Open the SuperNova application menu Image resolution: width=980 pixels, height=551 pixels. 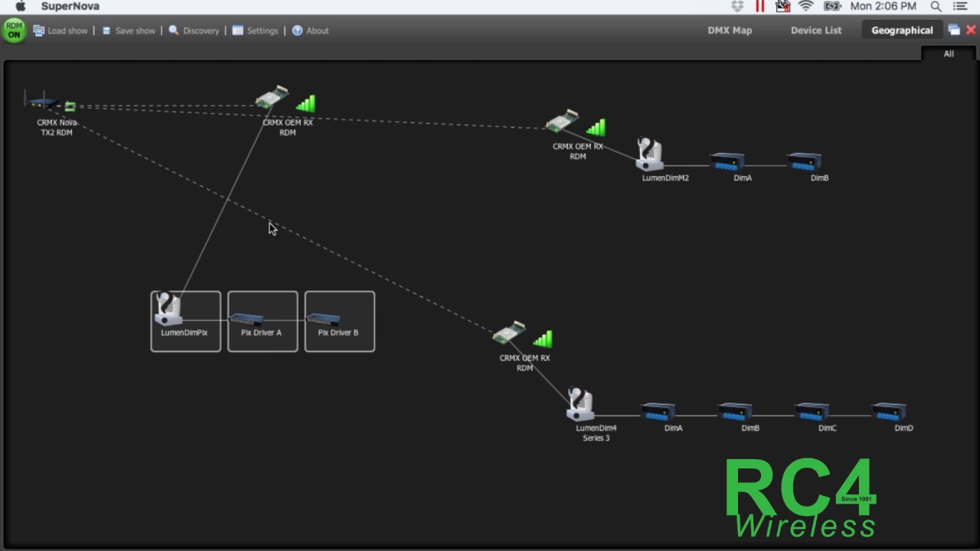pyautogui.click(x=70, y=6)
